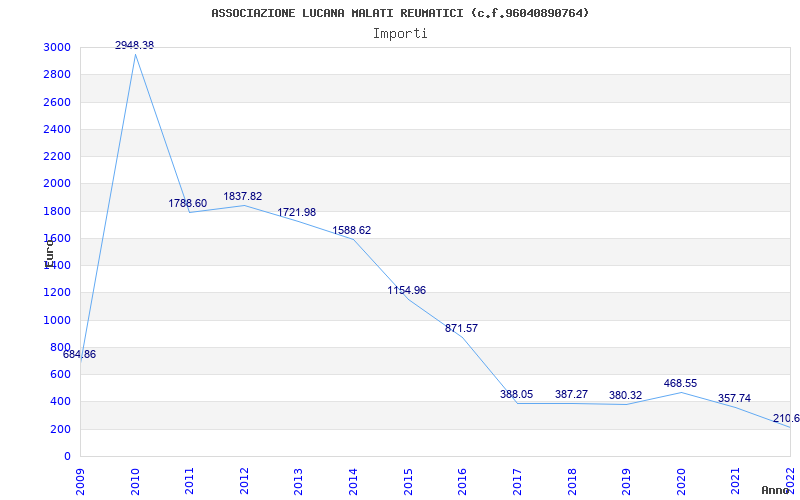This screenshot has width=800, height=500.
Task: Click the 2013 x-axis year label
Action: click(298, 481)
